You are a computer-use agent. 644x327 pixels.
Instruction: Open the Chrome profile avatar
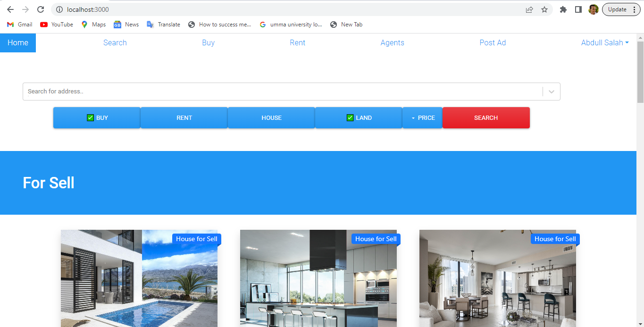pos(594,9)
